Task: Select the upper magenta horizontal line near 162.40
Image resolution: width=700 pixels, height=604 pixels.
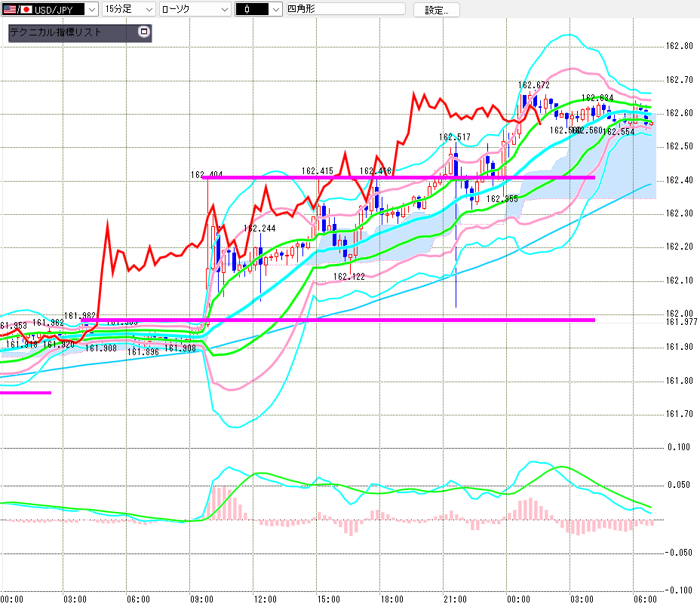Action: pos(399,178)
